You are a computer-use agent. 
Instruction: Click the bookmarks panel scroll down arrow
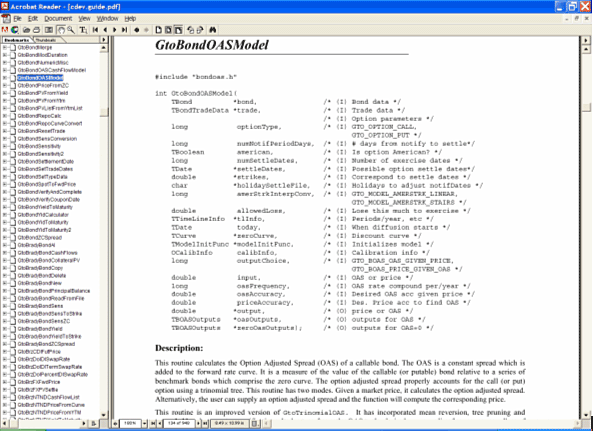point(104,414)
